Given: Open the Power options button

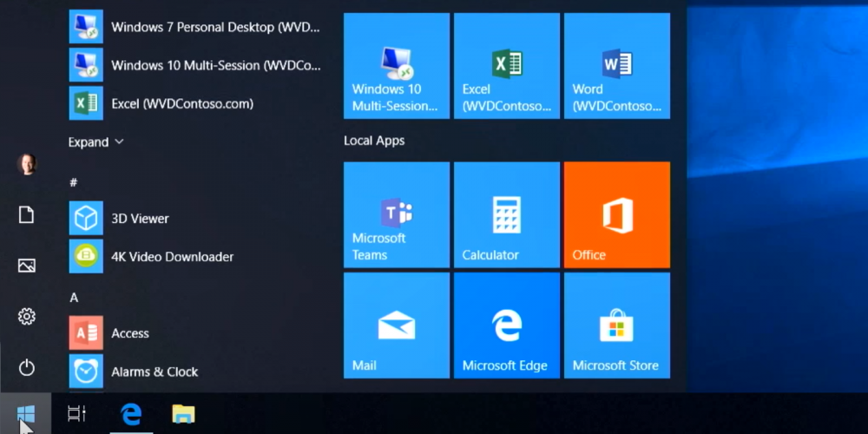Looking at the screenshot, I should (27, 367).
